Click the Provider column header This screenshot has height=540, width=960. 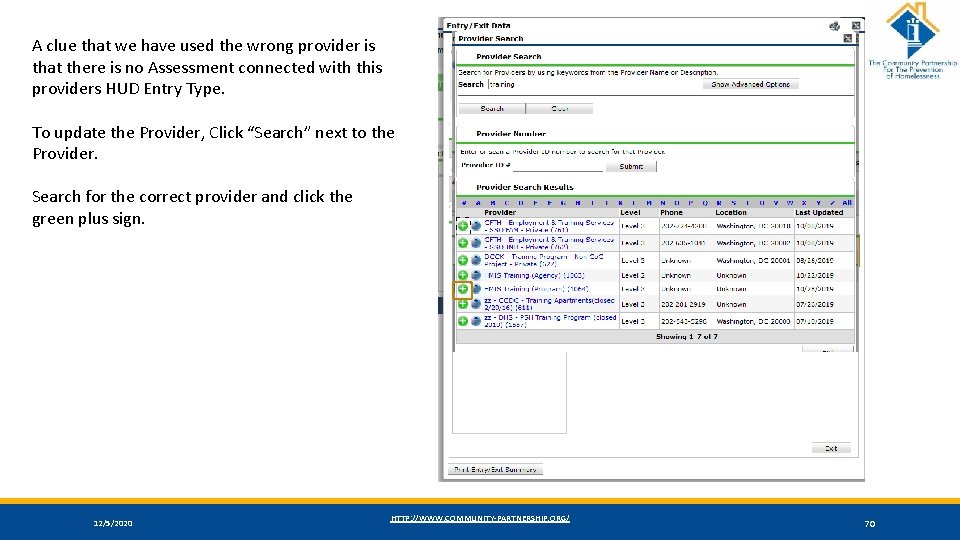(500, 212)
